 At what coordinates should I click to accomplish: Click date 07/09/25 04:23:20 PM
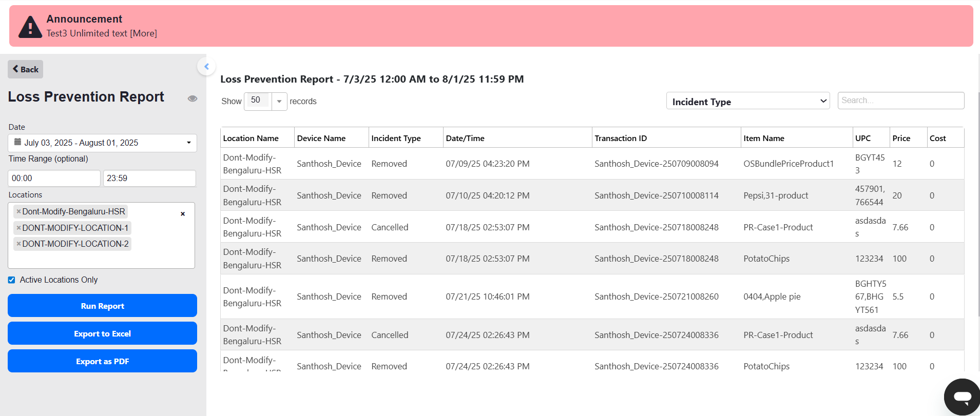point(488,164)
